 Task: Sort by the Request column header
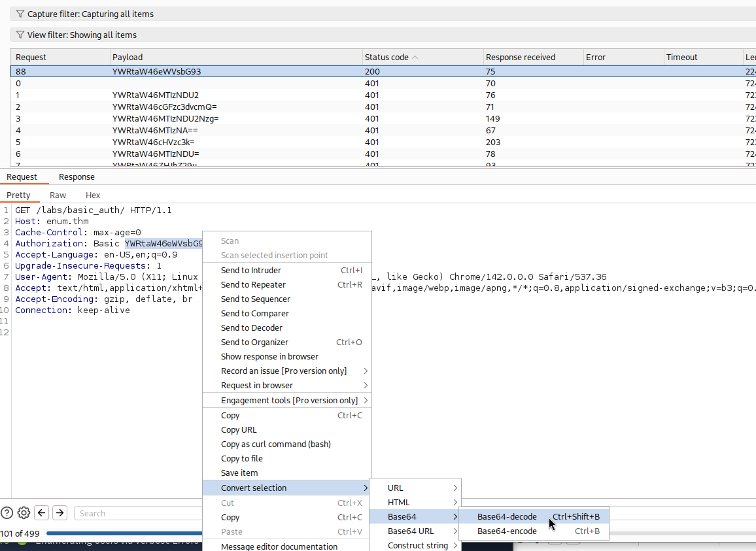[x=60, y=57]
